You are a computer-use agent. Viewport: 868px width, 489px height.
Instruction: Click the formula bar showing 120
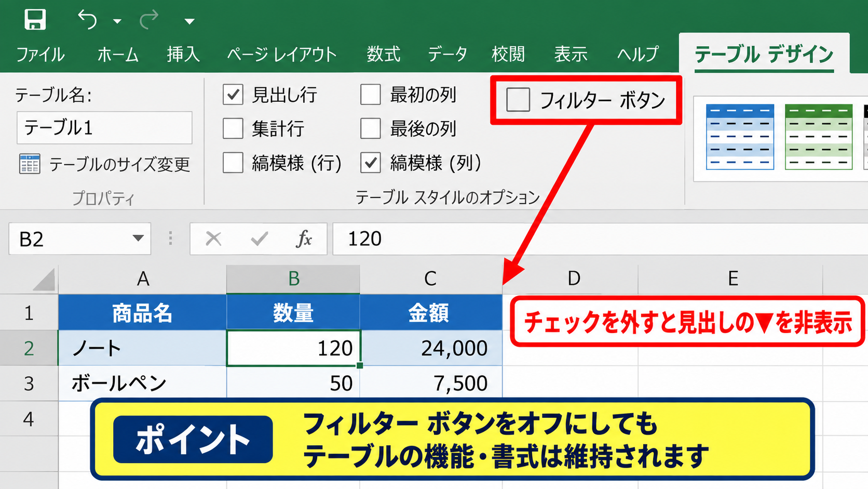600,239
